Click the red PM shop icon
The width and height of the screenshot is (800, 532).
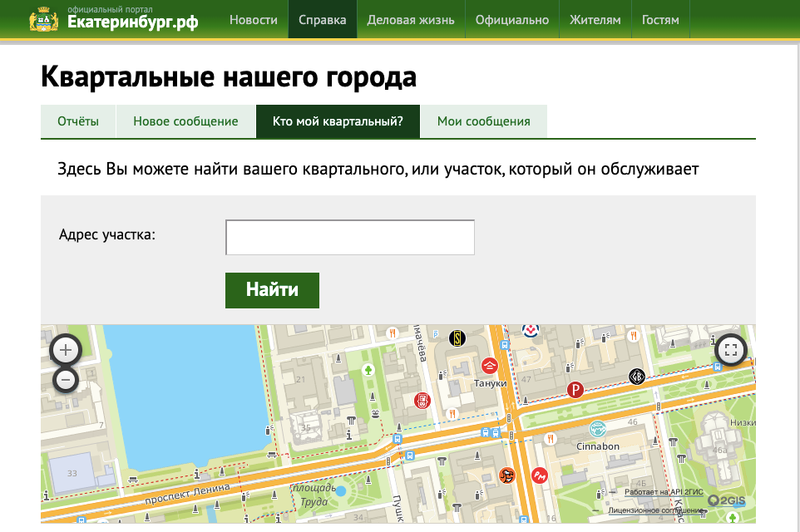538,475
